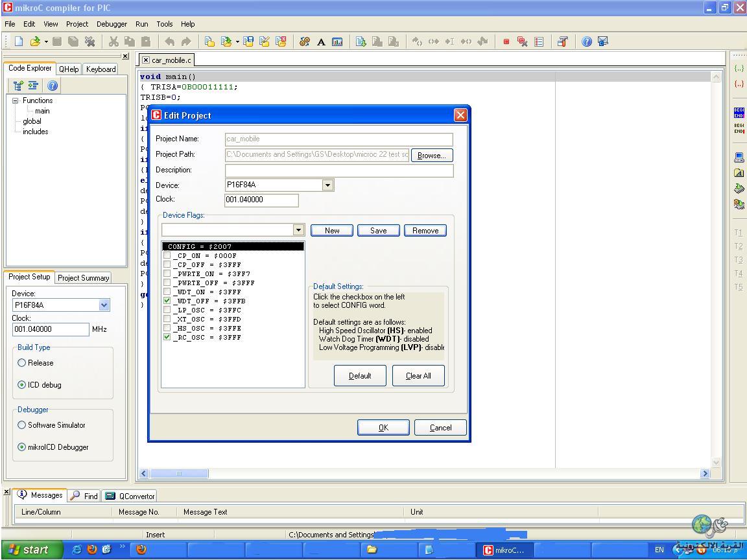Click the clear breakpoints toolbar icon

coord(522,41)
